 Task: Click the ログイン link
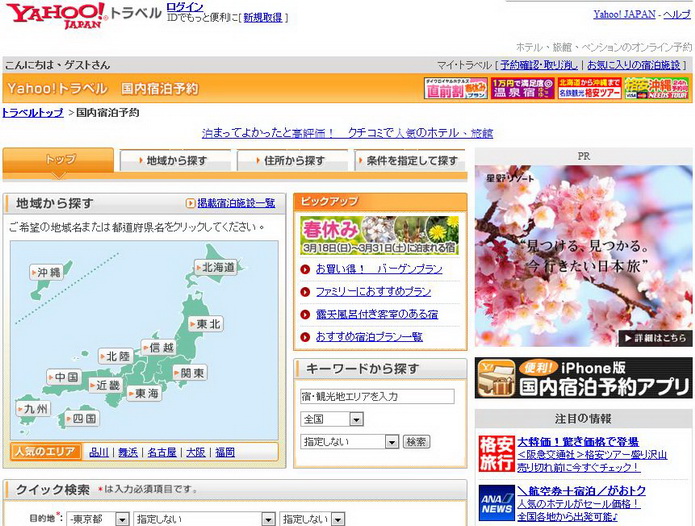[185, 7]
